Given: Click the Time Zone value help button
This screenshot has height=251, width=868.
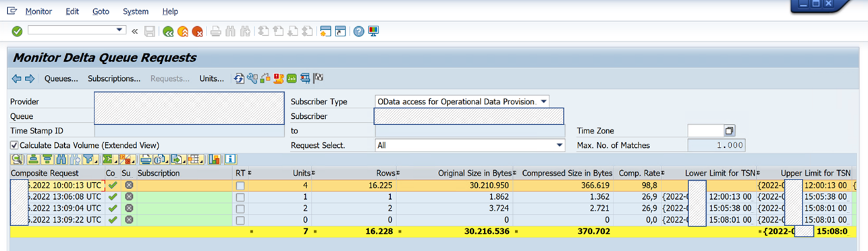Looking at the screenshot, I should click(x=730, y=131).
